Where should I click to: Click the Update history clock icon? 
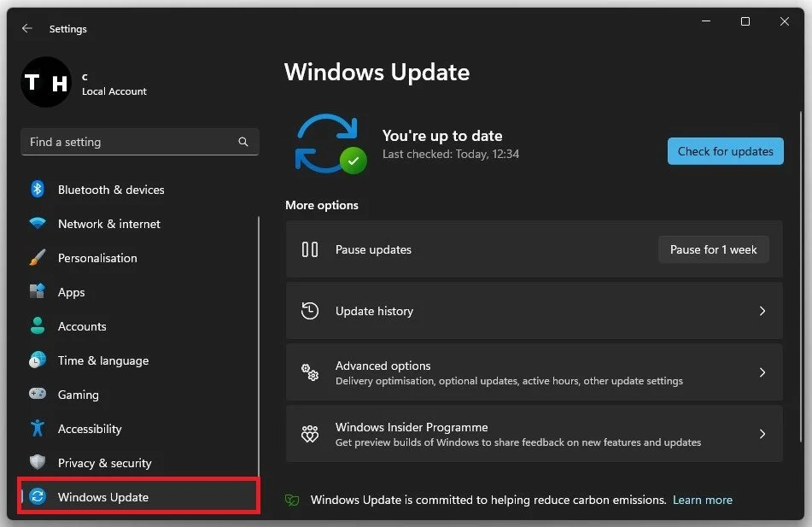coord(310,311)
